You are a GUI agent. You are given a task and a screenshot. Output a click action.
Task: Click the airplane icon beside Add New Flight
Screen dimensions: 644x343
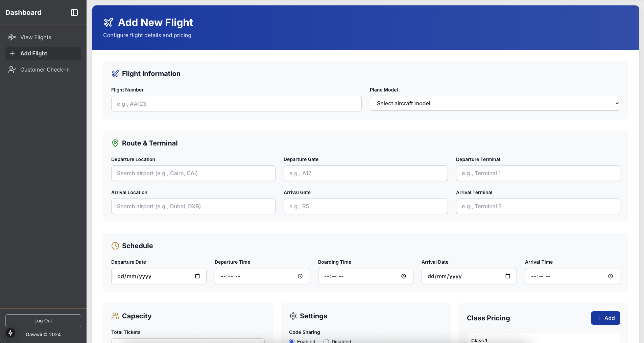click(109, 23)
